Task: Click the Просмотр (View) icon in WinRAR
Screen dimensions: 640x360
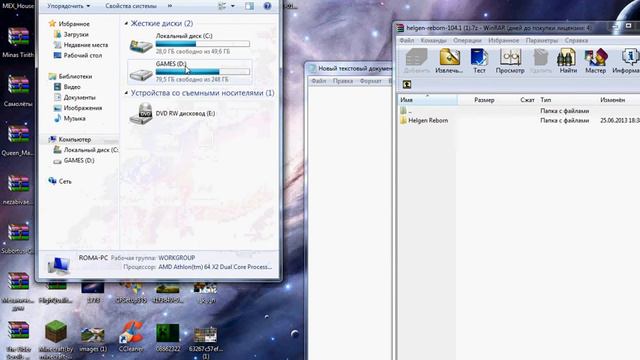Action: coord(510,60)
